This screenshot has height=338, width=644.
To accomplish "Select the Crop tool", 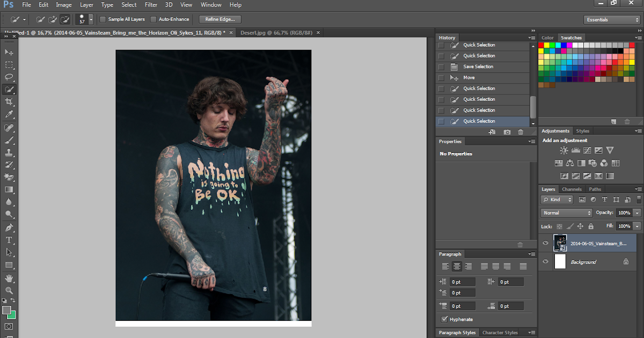I will (9, 102).
